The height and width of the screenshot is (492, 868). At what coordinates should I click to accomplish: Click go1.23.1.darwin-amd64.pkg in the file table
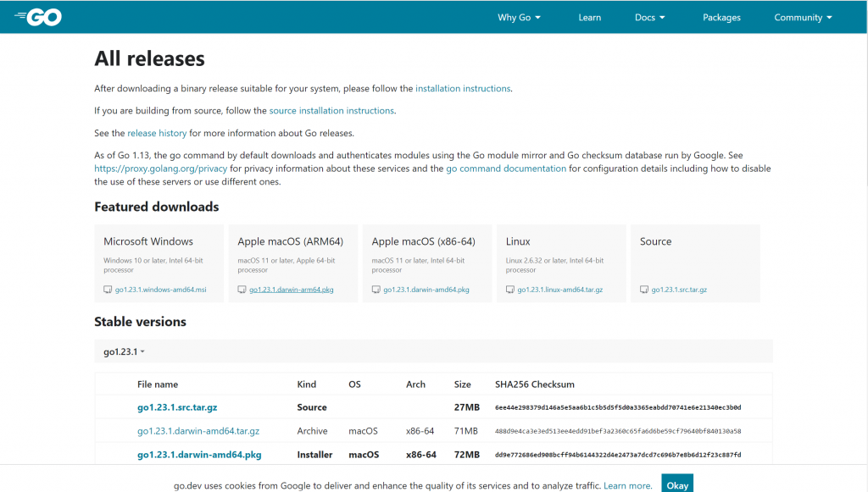199,455
